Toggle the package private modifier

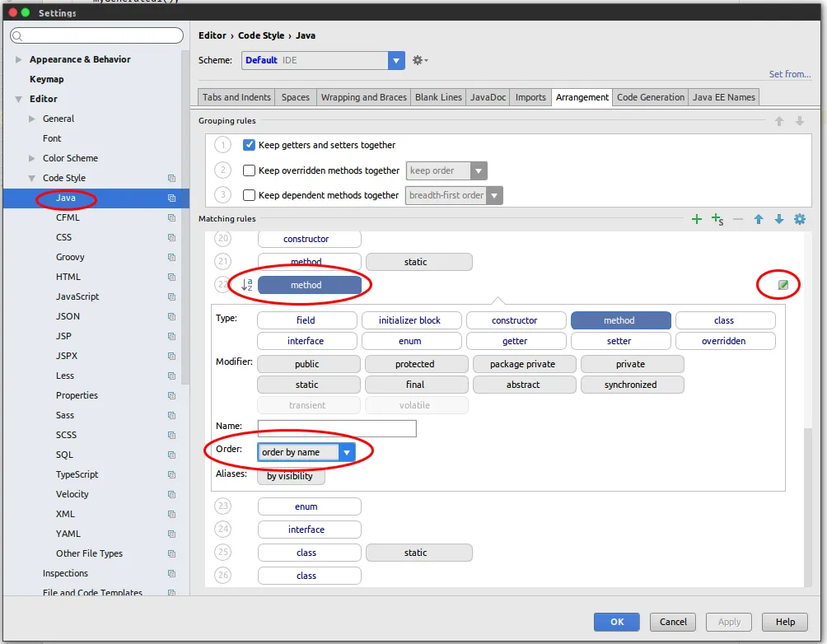(524, 364)
